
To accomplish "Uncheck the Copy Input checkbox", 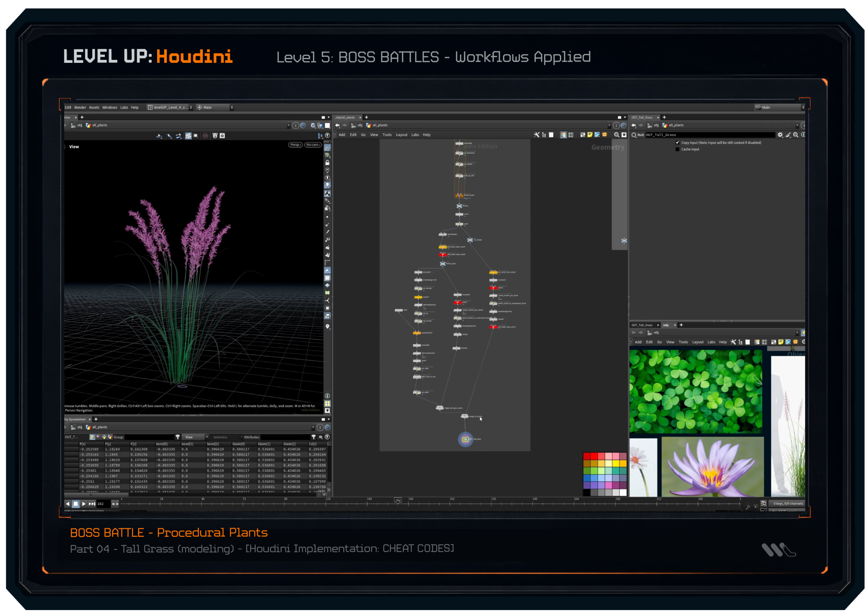I will 677,143.
